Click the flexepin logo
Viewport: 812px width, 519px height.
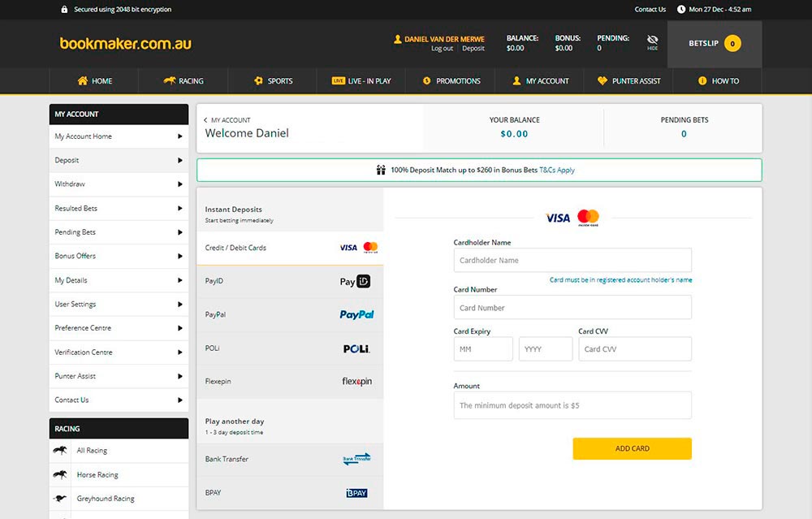coord(356,382)
